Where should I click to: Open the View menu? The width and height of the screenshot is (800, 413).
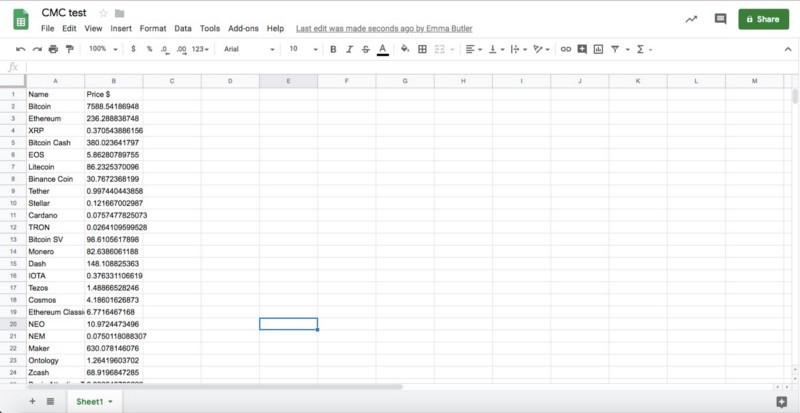coord(93,29)
